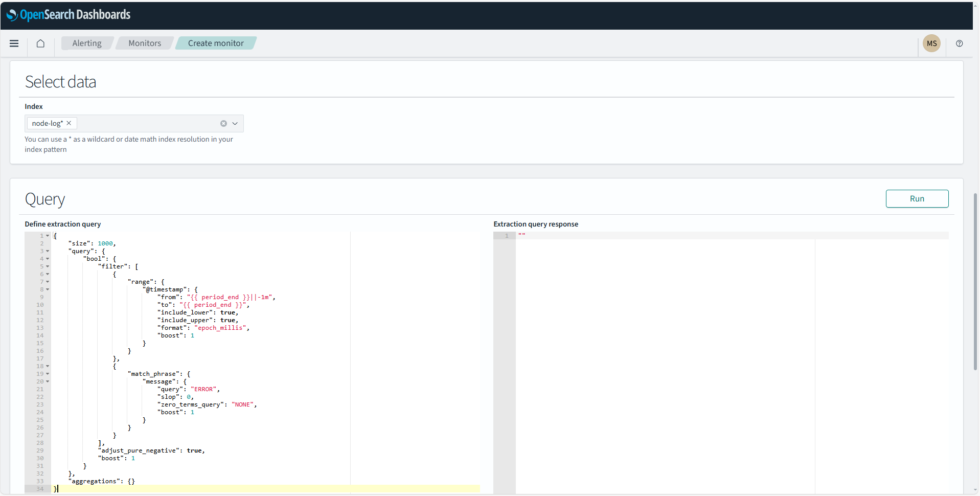980x496 pixels.
Task: Collapse the filter array at line 5
Action: (48, 266)
